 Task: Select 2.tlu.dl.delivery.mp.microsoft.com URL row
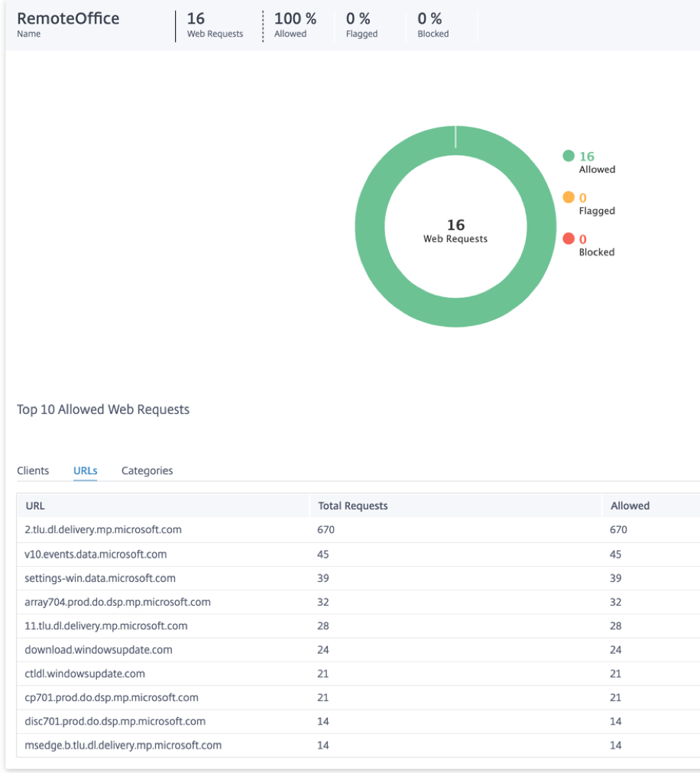click(358, 529)
